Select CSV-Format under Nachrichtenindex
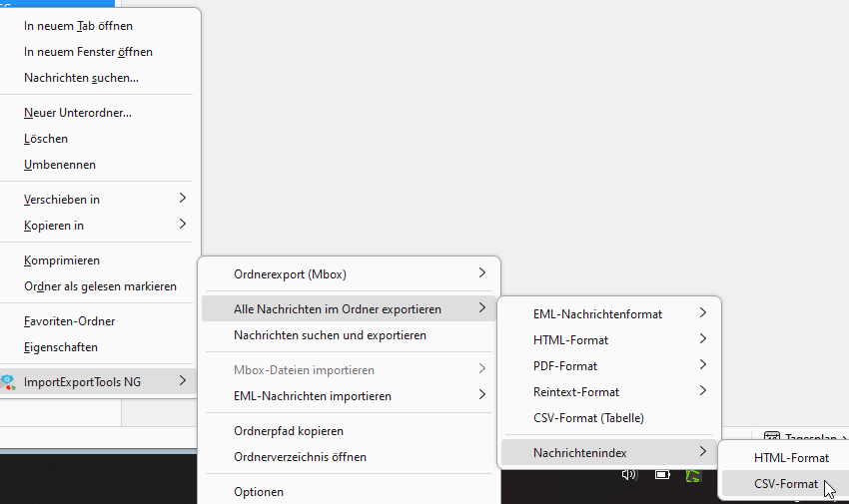Viewport: 849px width, 504px height. [785, 484]
